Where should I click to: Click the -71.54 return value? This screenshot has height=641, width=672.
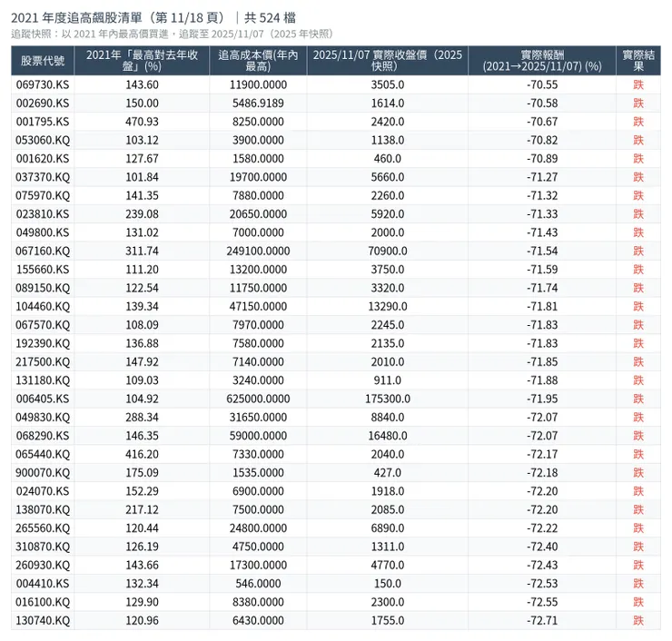[542, 251]
